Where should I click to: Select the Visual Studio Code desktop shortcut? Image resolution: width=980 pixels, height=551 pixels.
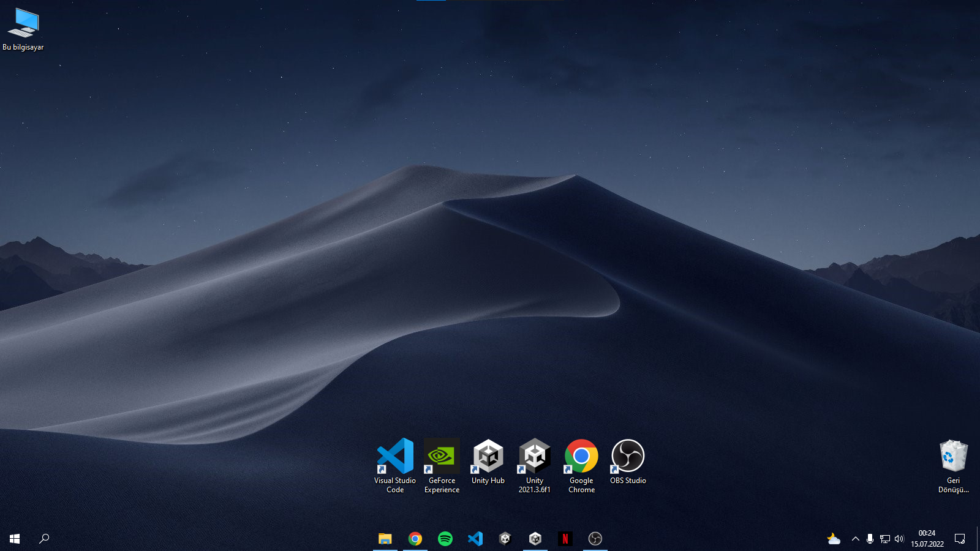(x=395, y=465)
